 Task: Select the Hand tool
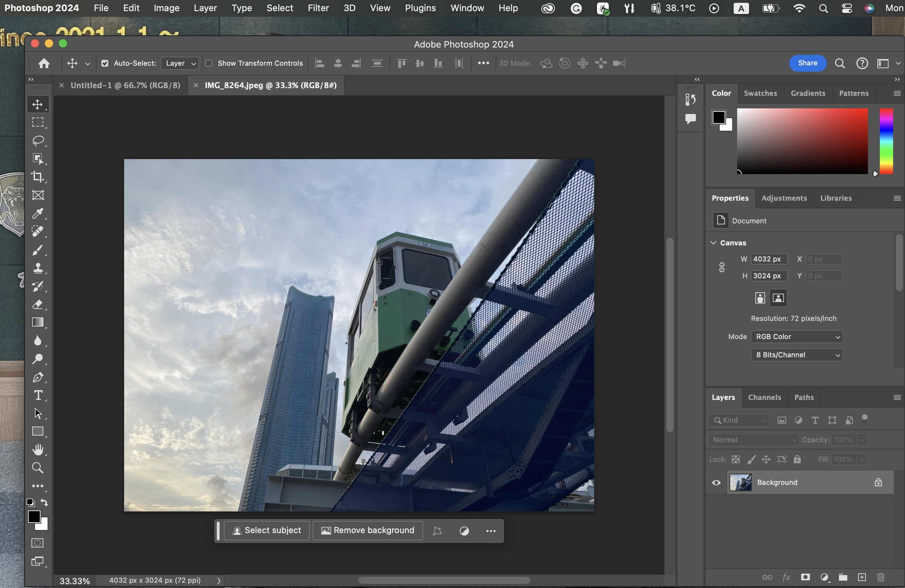tap(37, 450)
